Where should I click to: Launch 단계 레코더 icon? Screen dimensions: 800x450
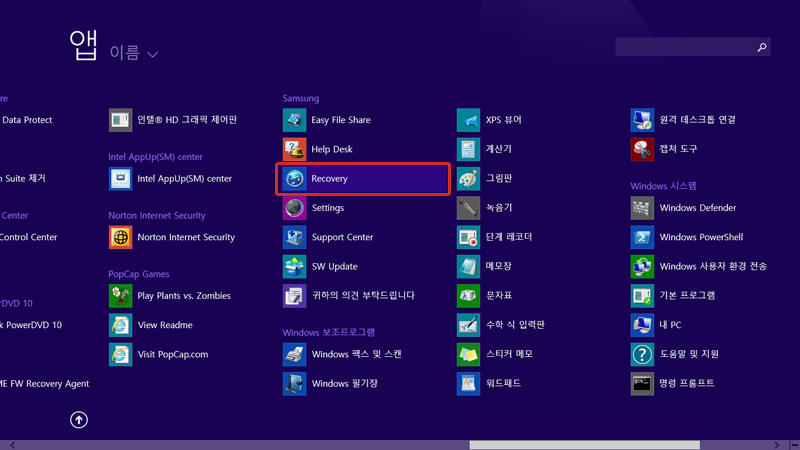pos(468,237)
